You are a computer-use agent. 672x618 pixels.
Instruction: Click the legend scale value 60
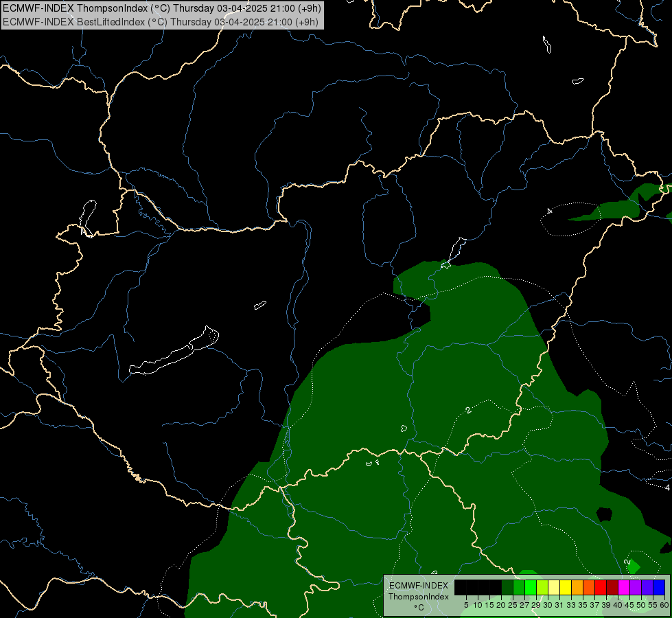pyautogui.click(x=664, y=605)
